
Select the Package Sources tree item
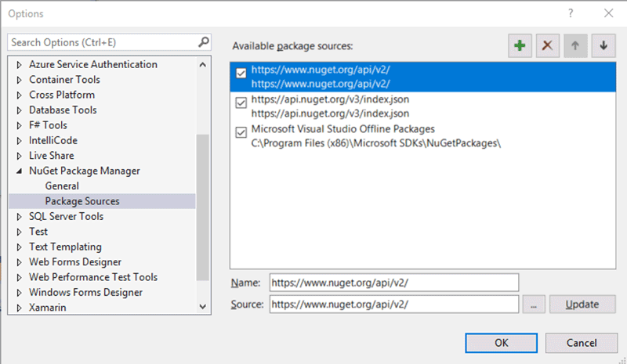(82, 201)
